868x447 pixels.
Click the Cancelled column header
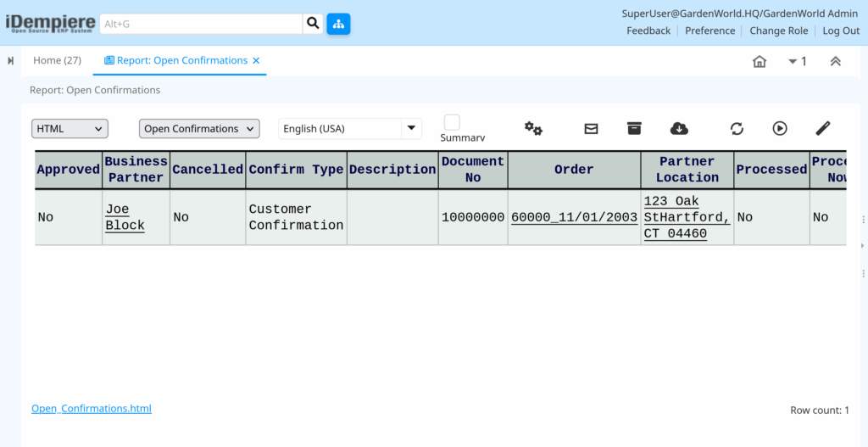pos(208,170)
